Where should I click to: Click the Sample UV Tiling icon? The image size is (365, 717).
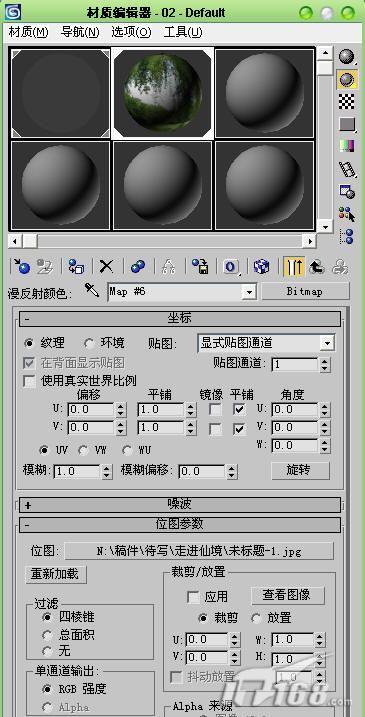tap(347, 124)
